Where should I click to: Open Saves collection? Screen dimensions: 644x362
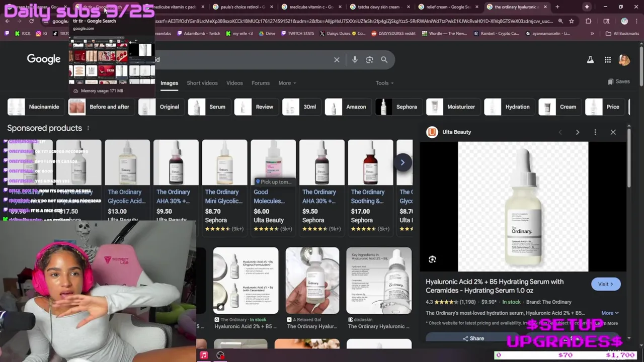click(618, 81)
